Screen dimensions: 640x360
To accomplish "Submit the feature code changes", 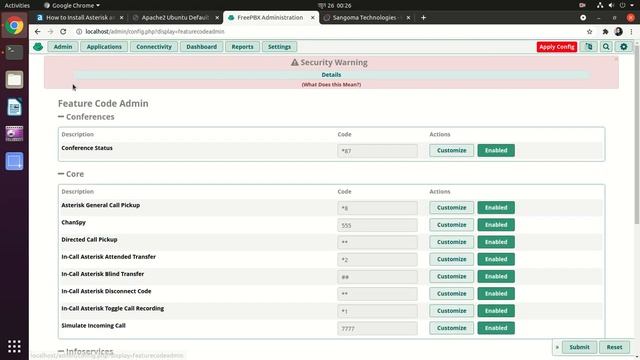I will click(579, 347).
